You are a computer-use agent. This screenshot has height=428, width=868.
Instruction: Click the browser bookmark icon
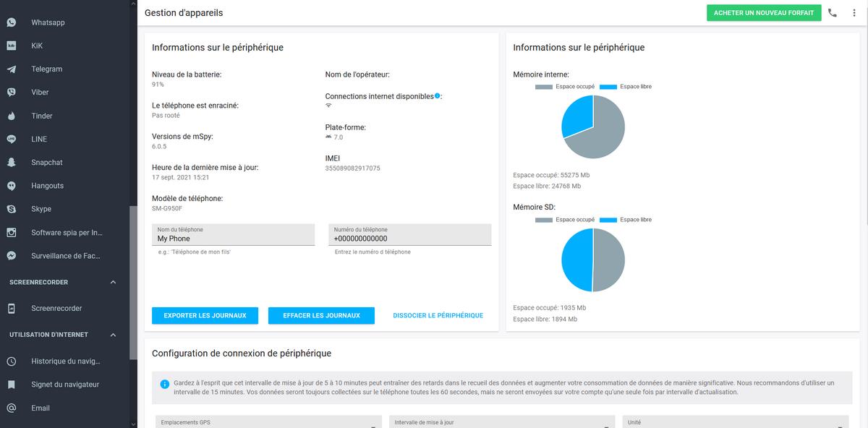[x=12, y=385]
